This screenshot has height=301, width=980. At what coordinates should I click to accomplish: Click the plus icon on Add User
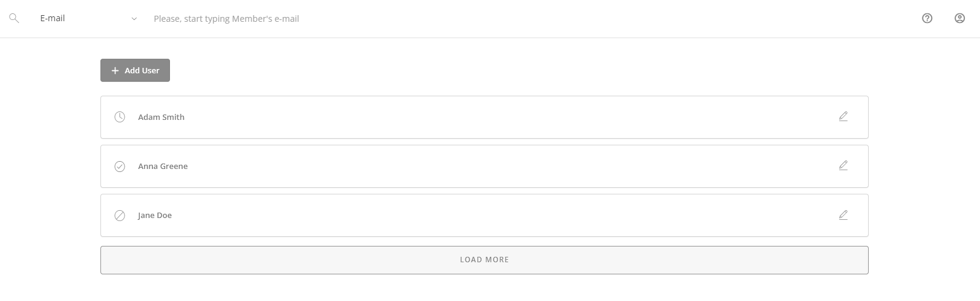[x=115, y=71]
